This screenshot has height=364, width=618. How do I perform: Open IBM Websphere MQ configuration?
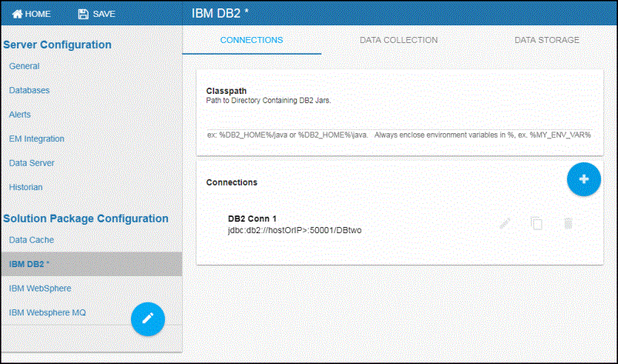(47, 312)
